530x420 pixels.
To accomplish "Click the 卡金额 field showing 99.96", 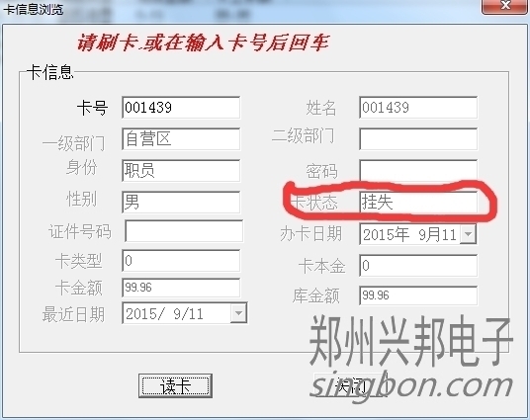I will pos(181,288).
